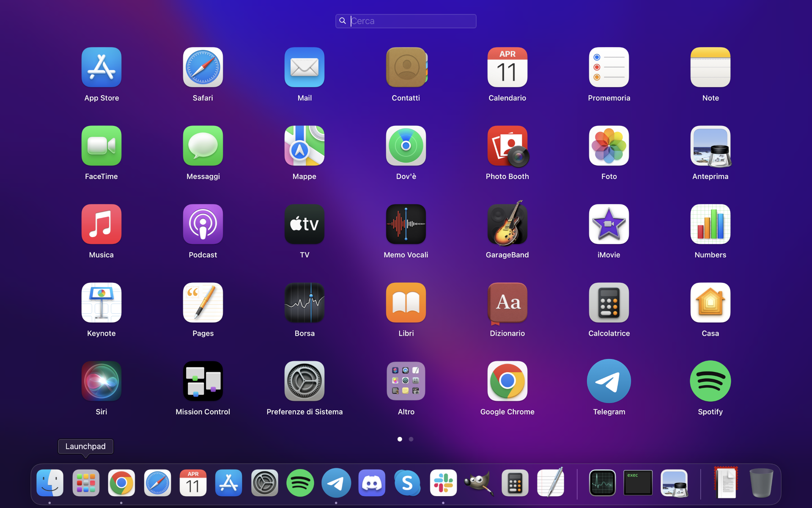Viewport: 812px width, 508px height.
Task: Launch Spotify from the Launchpad grid
Action: (710, 381)
